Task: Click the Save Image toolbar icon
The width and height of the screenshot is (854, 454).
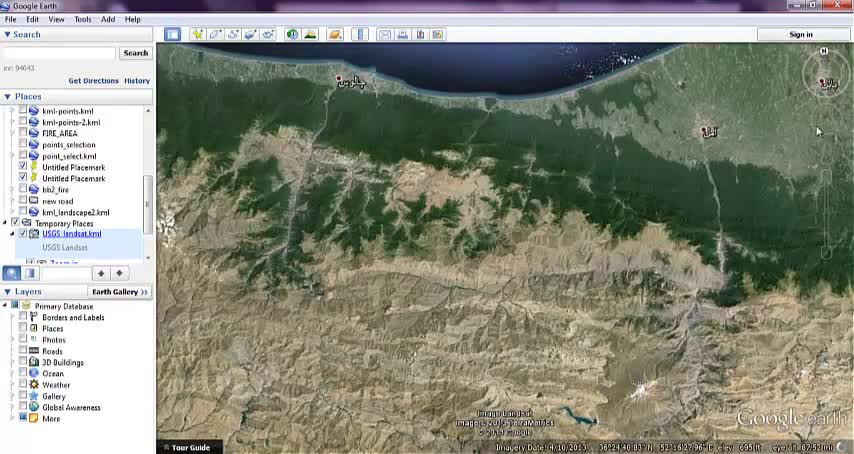Action: 420,34
